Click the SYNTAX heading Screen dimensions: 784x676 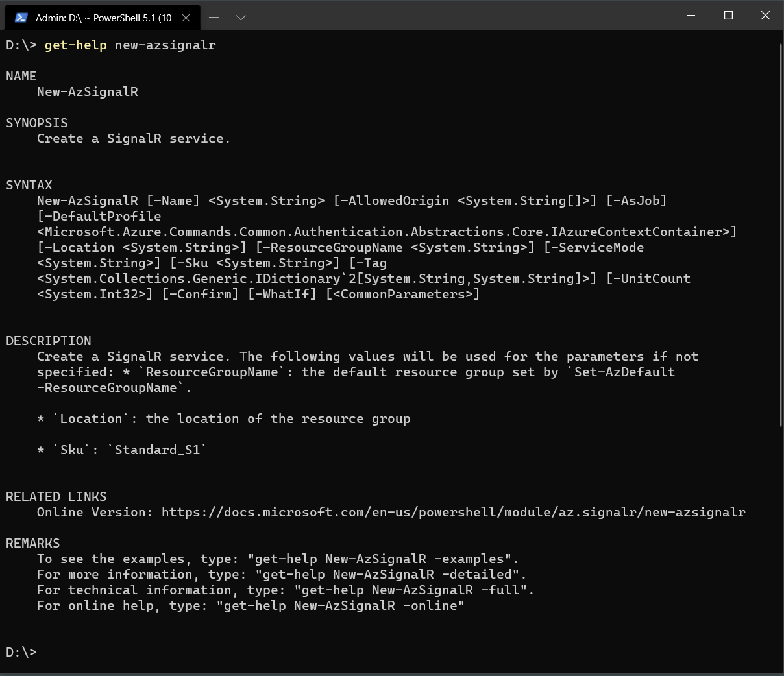29,185
